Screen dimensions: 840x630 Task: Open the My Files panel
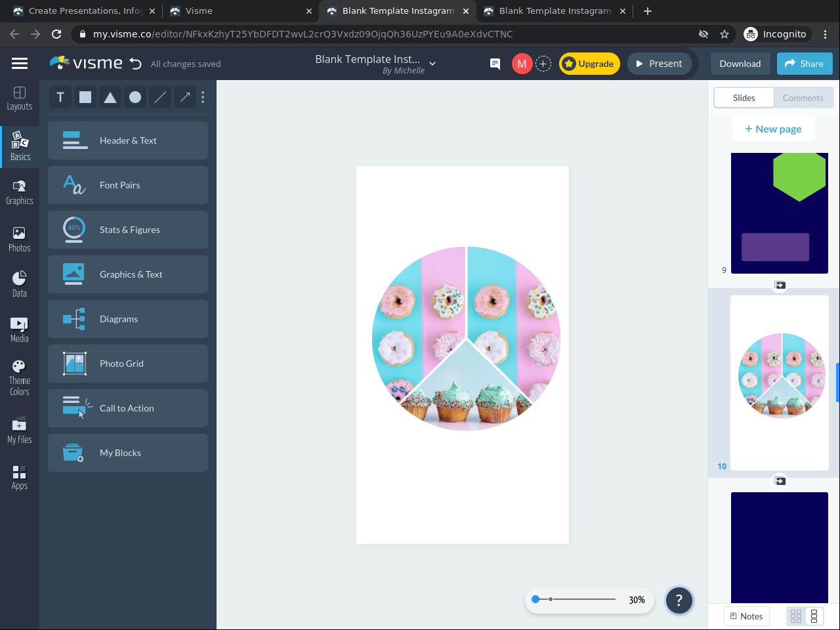(20, 430)
